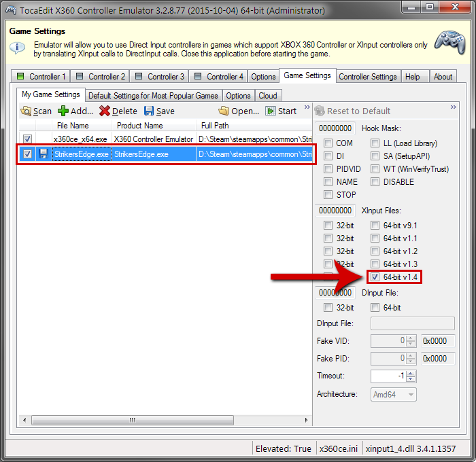
Task: Click the Save floppy disk button
Action: click(159, 111)
